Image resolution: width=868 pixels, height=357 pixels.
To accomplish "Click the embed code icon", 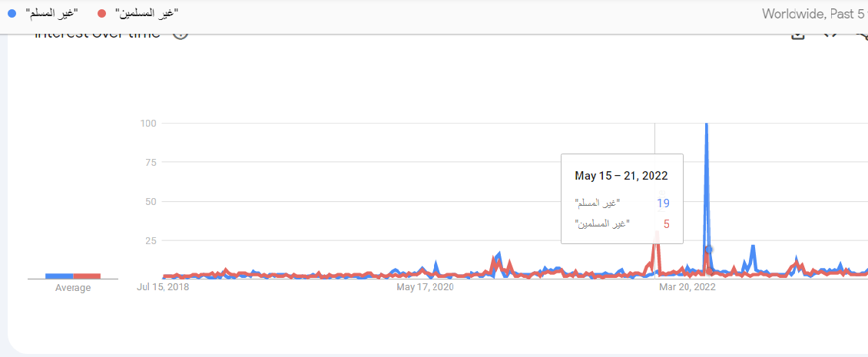I will (x=830, y=35).
